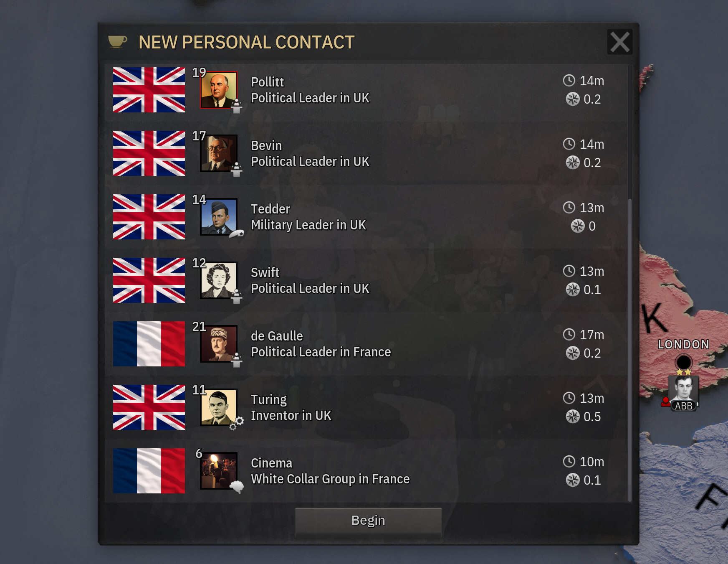This screenshot has width=728, height=564.
Task: Click the contact list scrollbar
Action: [630, 350]
